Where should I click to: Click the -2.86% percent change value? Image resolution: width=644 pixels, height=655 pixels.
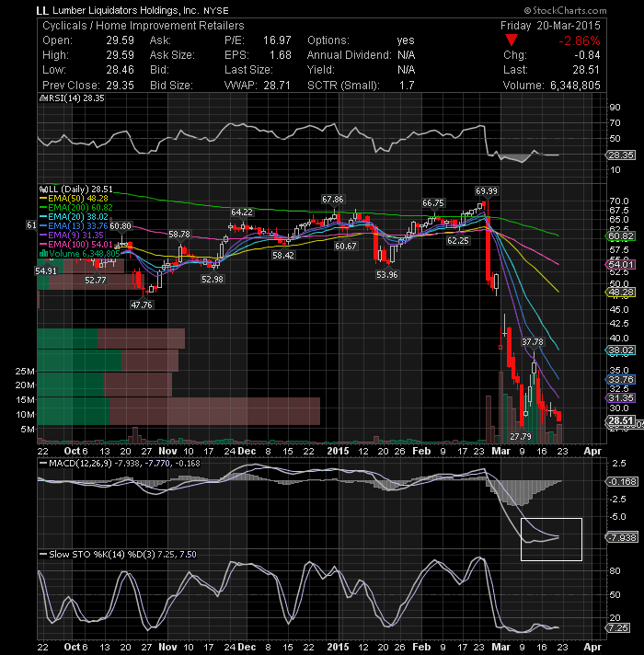click(x=580, y=40)
